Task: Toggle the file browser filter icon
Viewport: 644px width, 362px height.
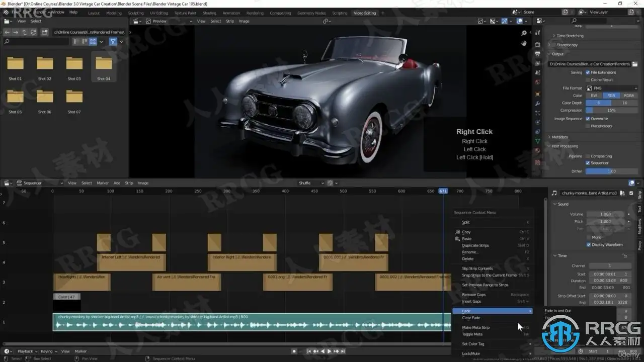Action: [x=113, y=42]
